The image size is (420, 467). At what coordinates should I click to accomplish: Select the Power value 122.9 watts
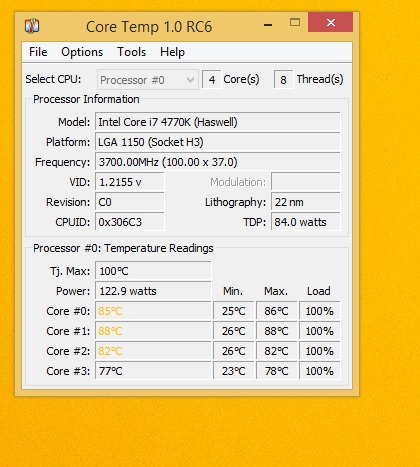(x=153, y=291)
